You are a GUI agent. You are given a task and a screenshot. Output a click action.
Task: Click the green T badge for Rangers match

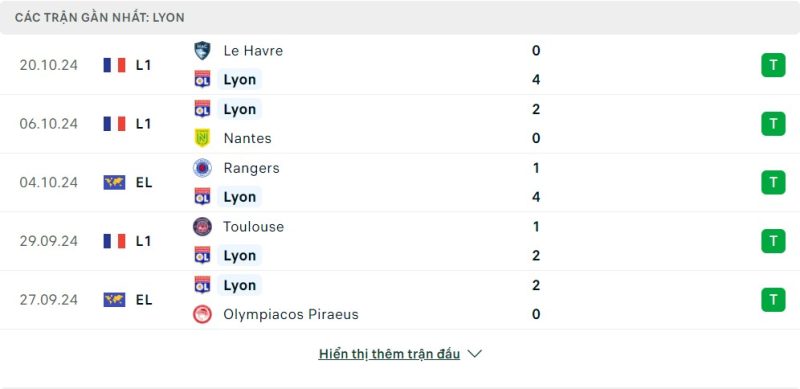773,182
